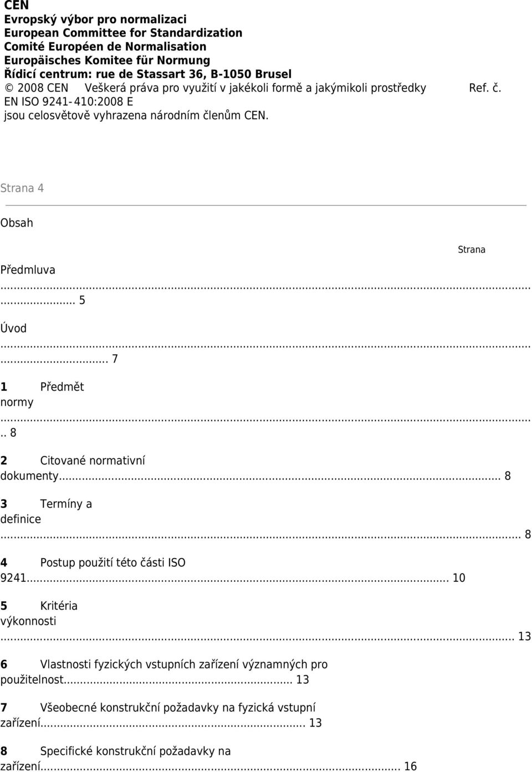Click page number 10 in contents
Image resolution: width=532 pixels, height=772 pixels.
459,577
